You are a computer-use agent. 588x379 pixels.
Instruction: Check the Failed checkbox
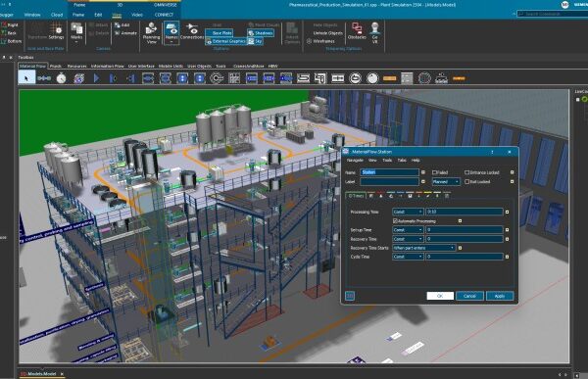tap(434, 172)
